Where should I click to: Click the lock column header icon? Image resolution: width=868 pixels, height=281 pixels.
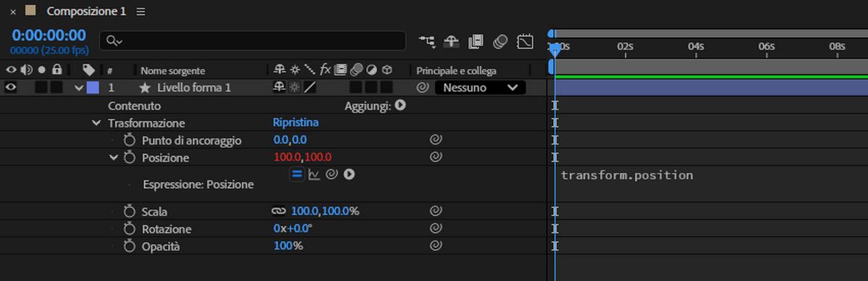click(56, 70)
